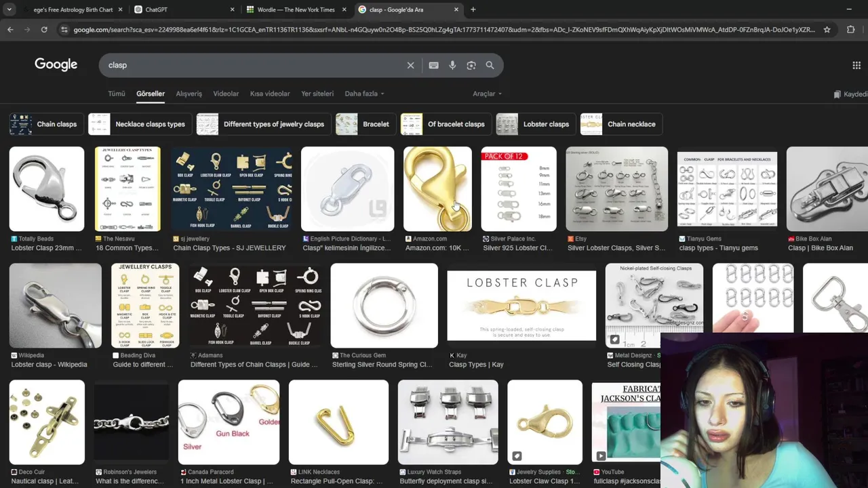Close the Wordle tab
This screenshot has height=488, width=868.
click(344, 9)
